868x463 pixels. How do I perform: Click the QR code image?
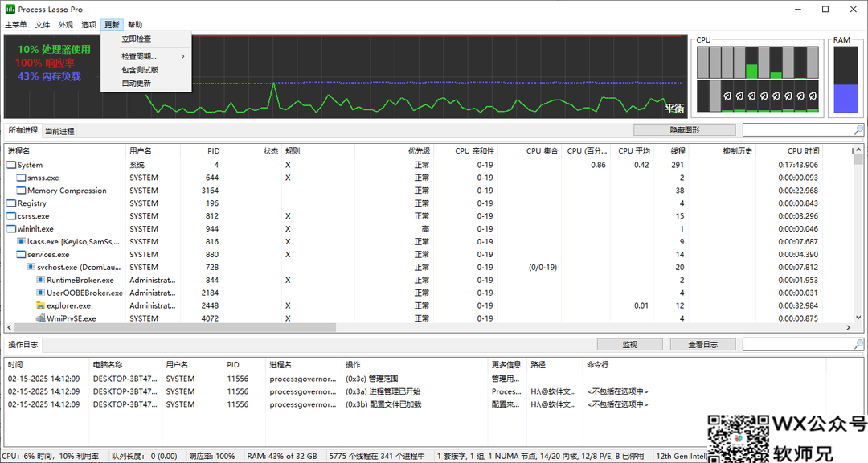pos(738,439)
